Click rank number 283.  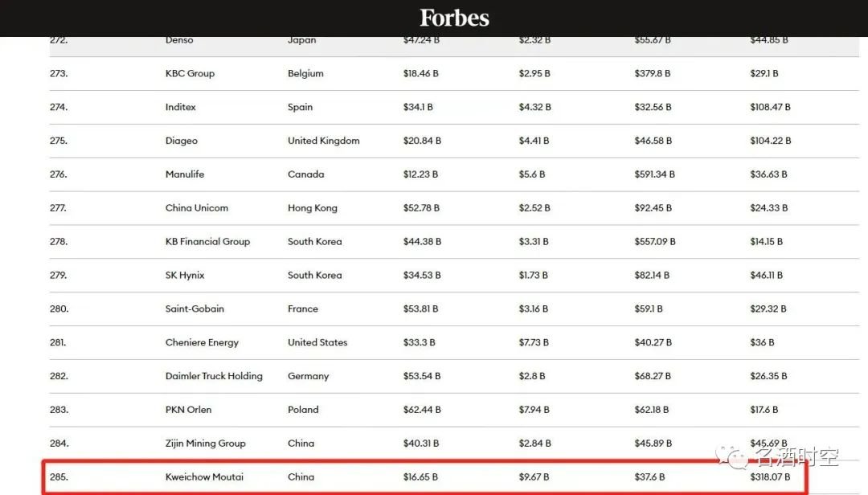point(59,410)
